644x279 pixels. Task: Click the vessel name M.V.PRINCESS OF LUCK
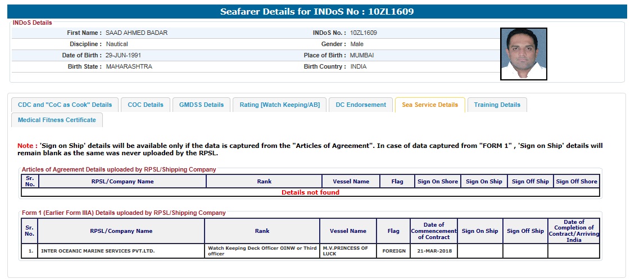pyautogui.click(x=348, y=251)
